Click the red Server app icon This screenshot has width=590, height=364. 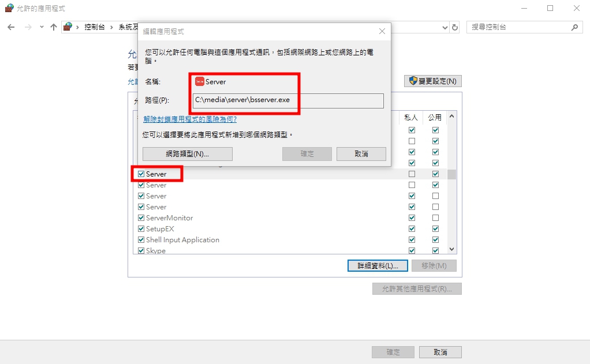tap(199, 81)
